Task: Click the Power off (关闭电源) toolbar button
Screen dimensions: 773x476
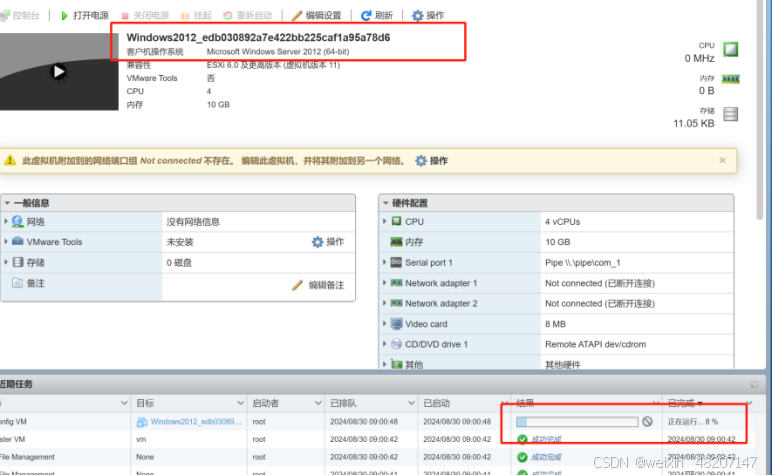Action: (145, 15)
